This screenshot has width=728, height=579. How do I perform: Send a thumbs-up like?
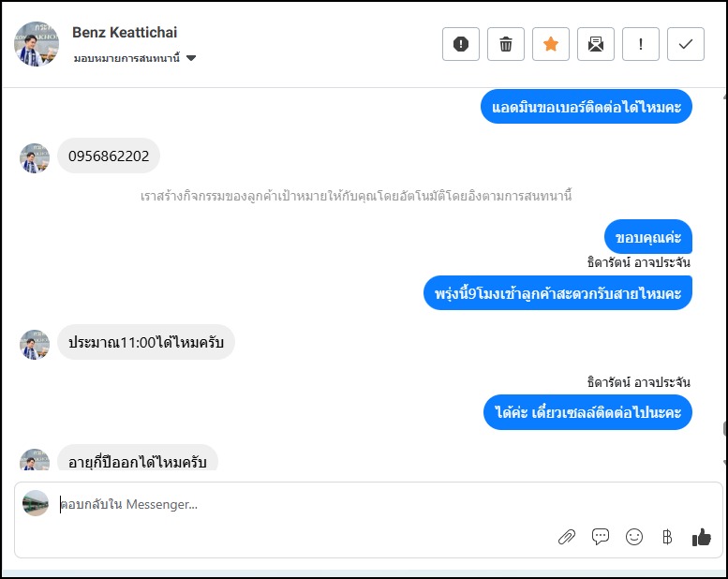(x=701, y=537)
